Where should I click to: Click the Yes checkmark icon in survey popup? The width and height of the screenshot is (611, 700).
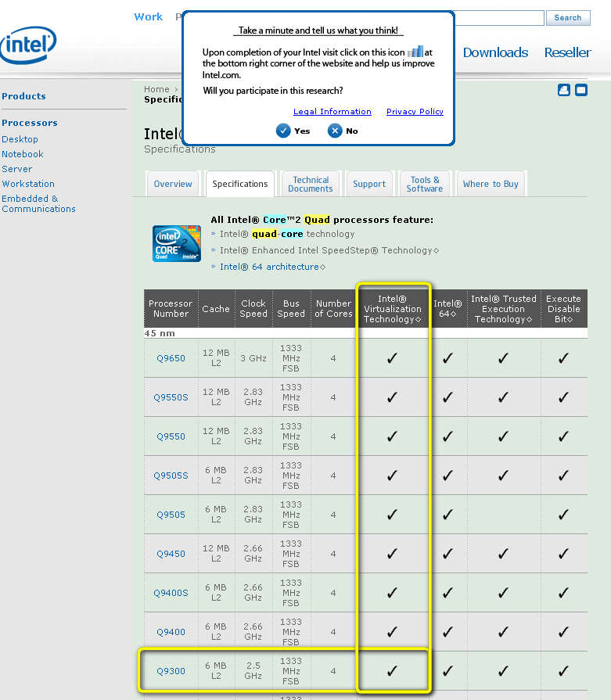(283, 131)
